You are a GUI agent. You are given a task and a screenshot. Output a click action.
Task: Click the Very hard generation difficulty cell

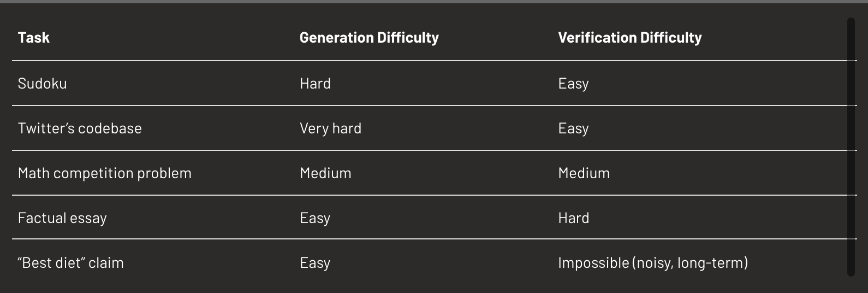click(x=330, y=128)
